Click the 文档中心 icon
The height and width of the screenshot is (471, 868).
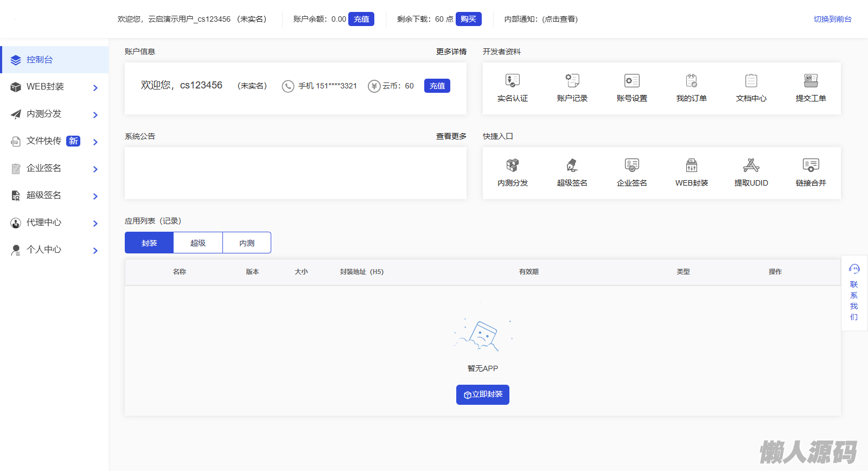click(x=751, y=81)
